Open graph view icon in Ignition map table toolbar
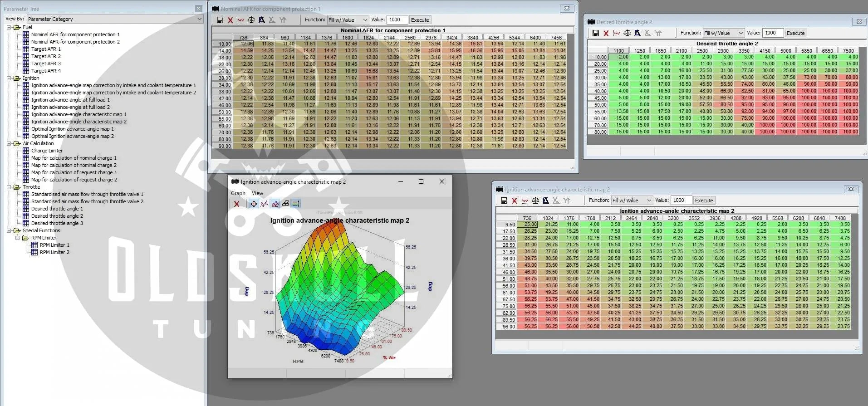Viewport: 868px width, 406px height. [x=525, y=201]
